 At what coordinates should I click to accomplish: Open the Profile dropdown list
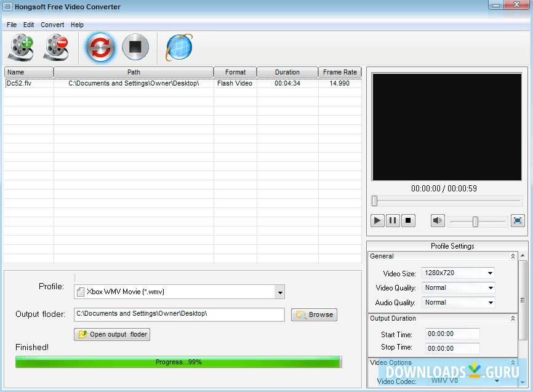click(280, 292)
